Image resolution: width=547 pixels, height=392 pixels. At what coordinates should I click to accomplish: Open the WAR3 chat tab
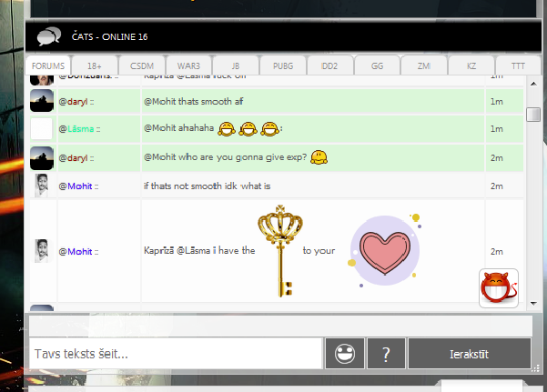(x=188, y=65)
